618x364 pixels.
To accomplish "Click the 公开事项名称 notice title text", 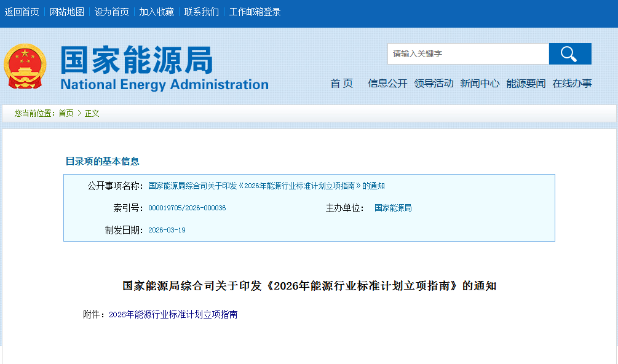I will (x=266, y=186).
